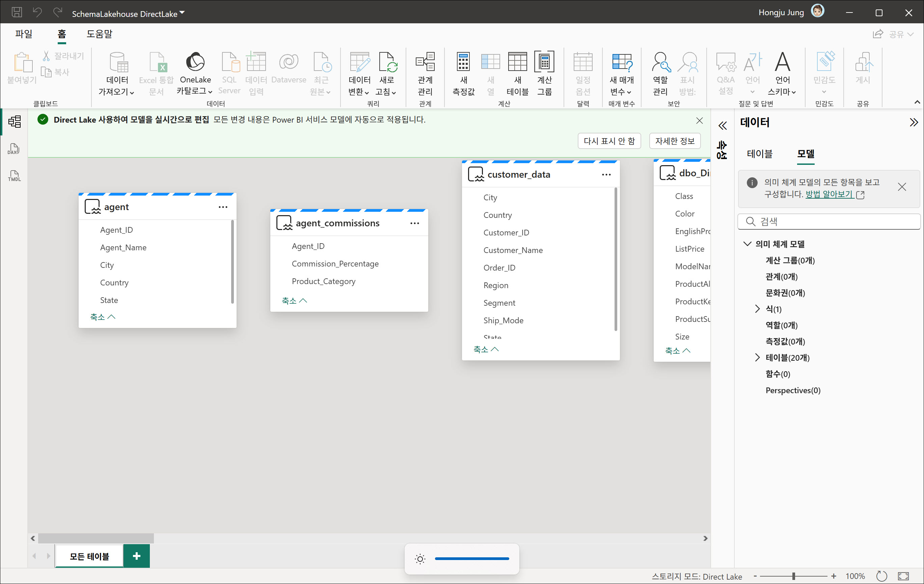Expand the Tables (20) tree node
The image size is (924, 584).
[757, 357]
